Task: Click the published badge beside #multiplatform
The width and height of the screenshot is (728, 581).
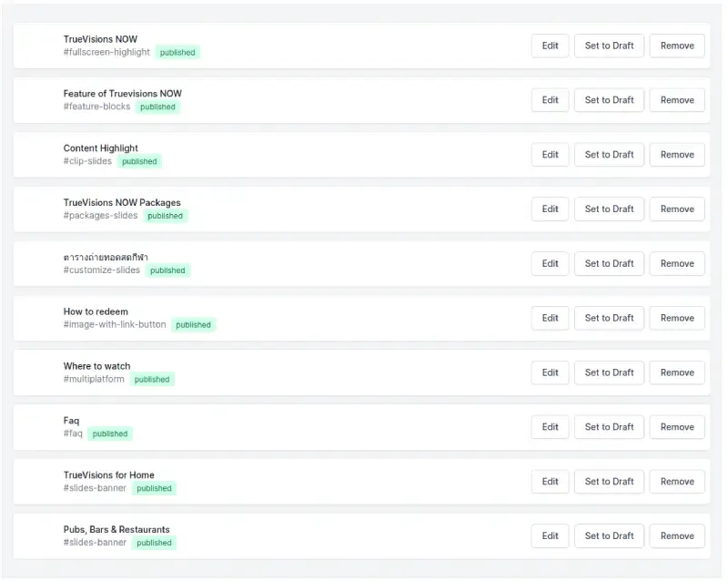Action: tap(152, 380)
